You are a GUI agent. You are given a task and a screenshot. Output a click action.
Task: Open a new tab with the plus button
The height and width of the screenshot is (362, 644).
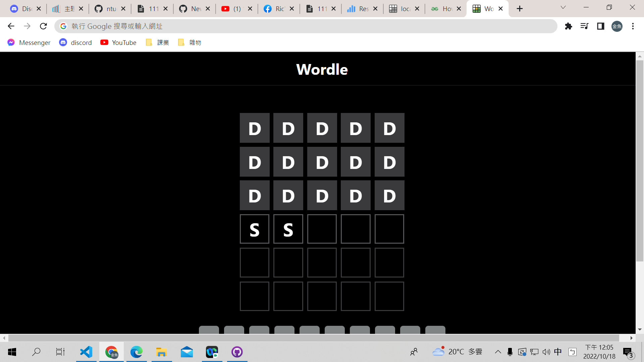click(x=520, y=9)
